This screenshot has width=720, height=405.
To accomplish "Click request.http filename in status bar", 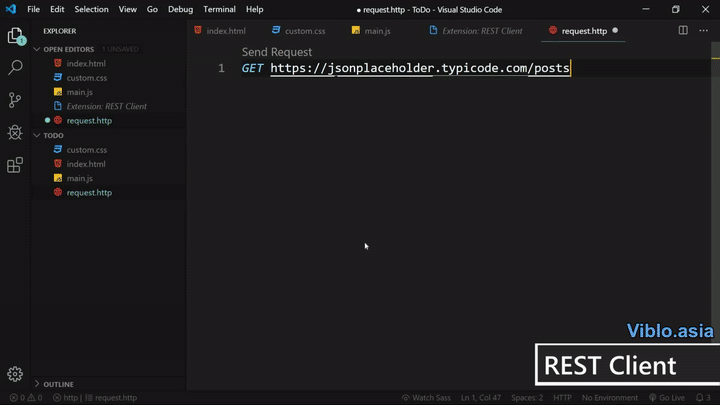I will coord(111,398).
